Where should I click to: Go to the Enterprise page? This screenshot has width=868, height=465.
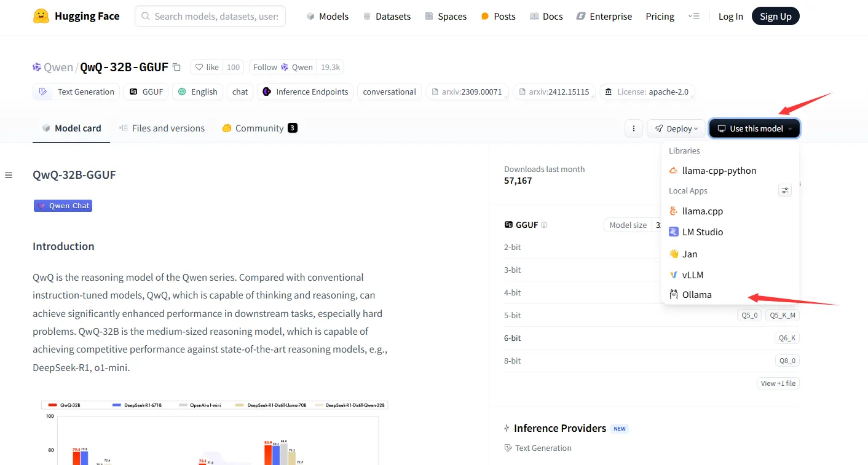click(604, 17)
